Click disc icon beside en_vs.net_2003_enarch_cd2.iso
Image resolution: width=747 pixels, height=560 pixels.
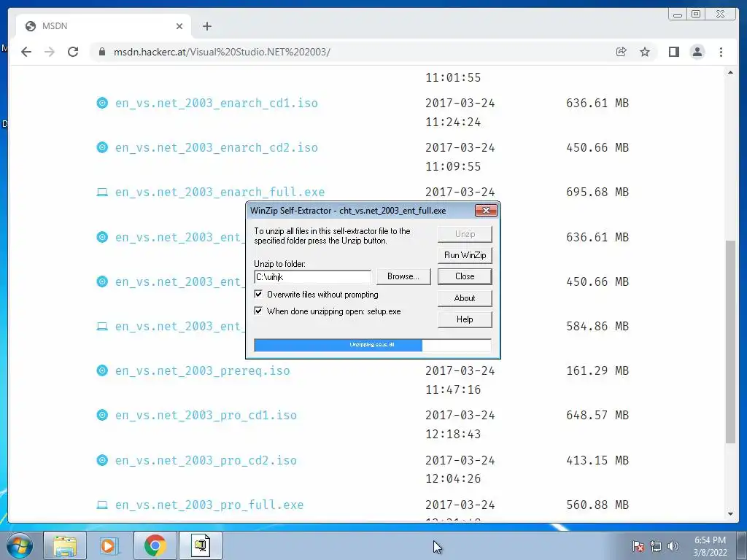pyautogui.click(x=102, y=147)
